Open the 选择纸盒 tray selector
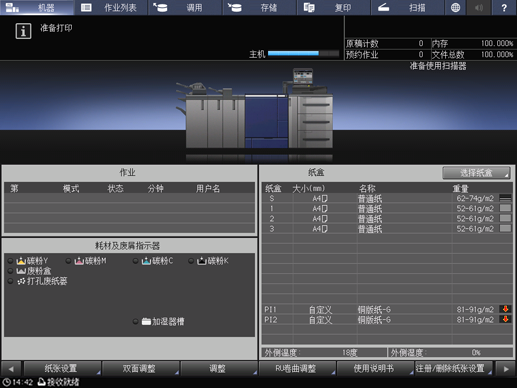Image resolution: width=517 pixels, height=388 pixels. 476,173
